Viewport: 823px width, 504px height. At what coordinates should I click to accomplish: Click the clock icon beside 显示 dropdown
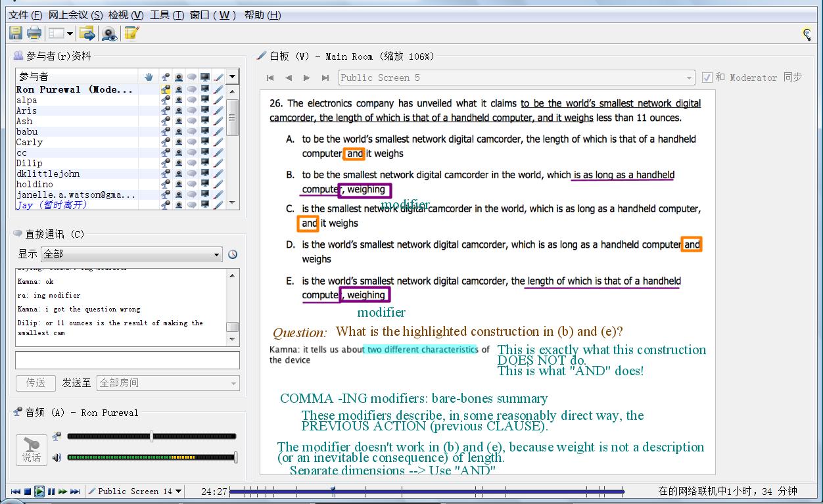233,254
